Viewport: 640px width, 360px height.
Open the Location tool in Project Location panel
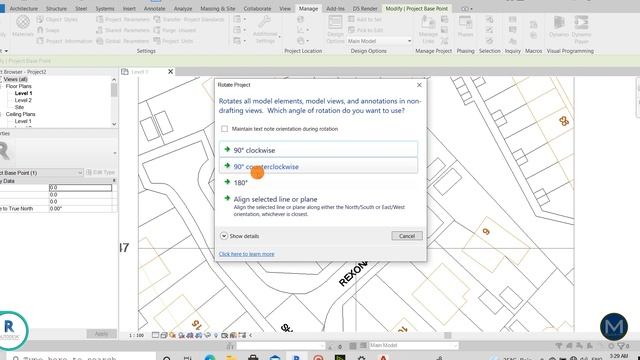[x=300, y=19]
